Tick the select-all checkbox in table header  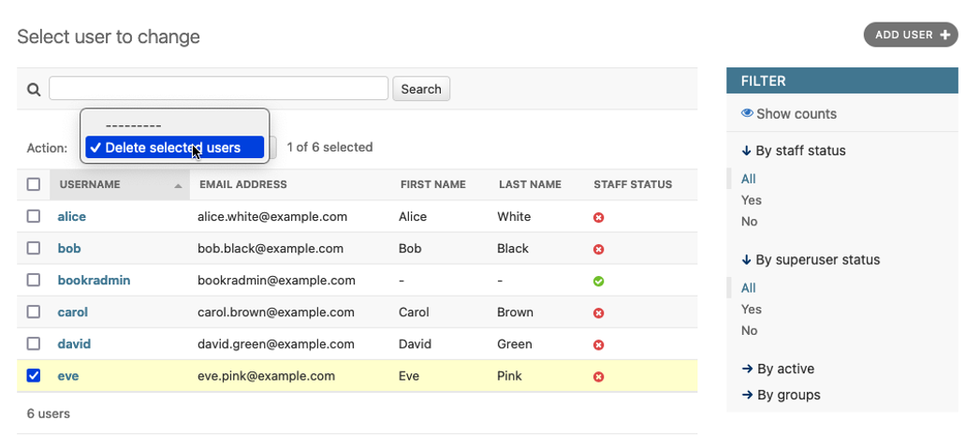[x=34, y=184]
